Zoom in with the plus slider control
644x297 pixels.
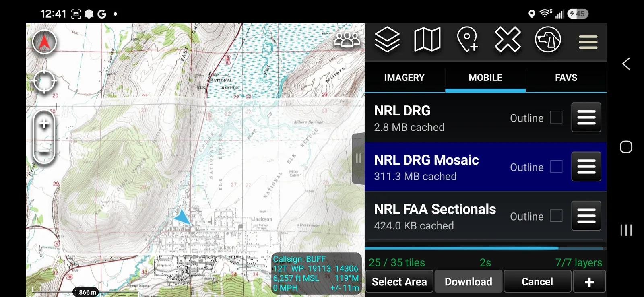(44, 124)
